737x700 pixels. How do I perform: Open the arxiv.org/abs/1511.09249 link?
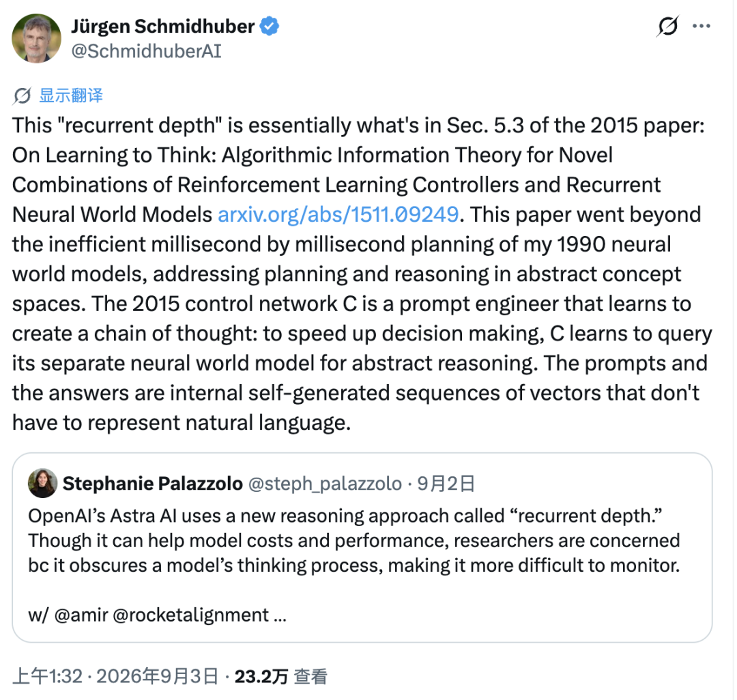[x=338, y=214]
